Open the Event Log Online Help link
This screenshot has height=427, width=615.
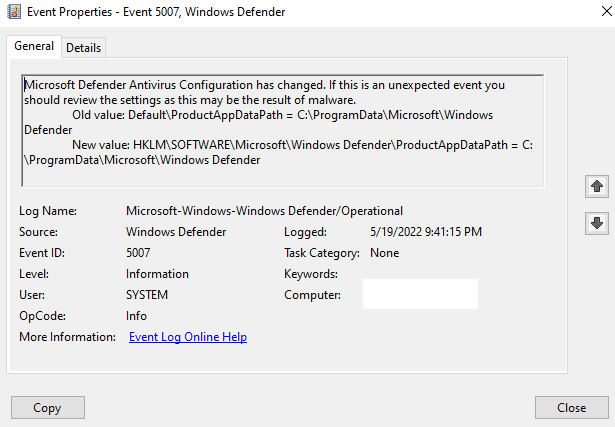(188, 337)
